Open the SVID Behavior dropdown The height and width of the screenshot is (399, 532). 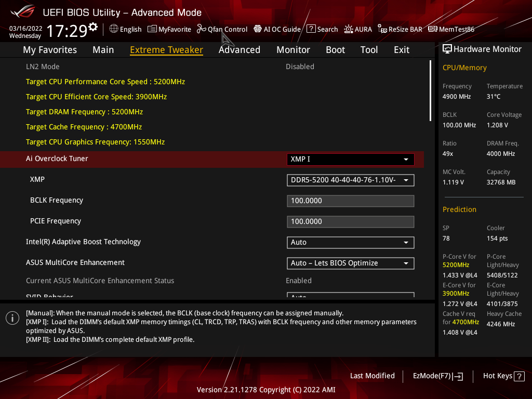(351, 295)
